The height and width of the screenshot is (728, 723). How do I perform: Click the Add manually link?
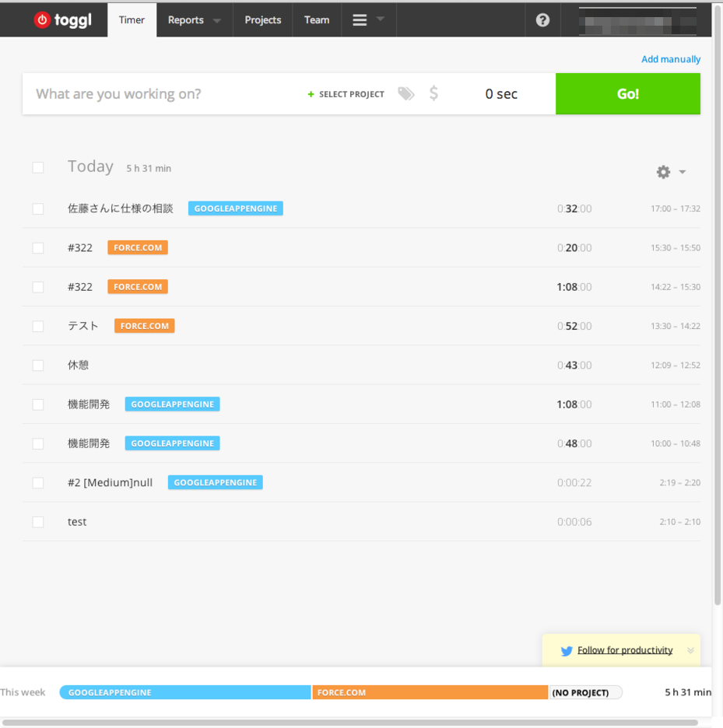tap(671, 59)
